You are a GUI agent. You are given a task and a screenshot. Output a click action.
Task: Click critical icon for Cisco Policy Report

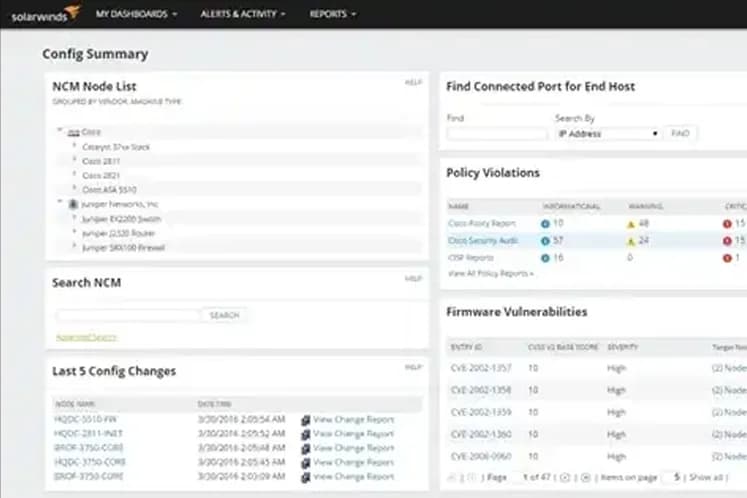[x=727, y=224]
